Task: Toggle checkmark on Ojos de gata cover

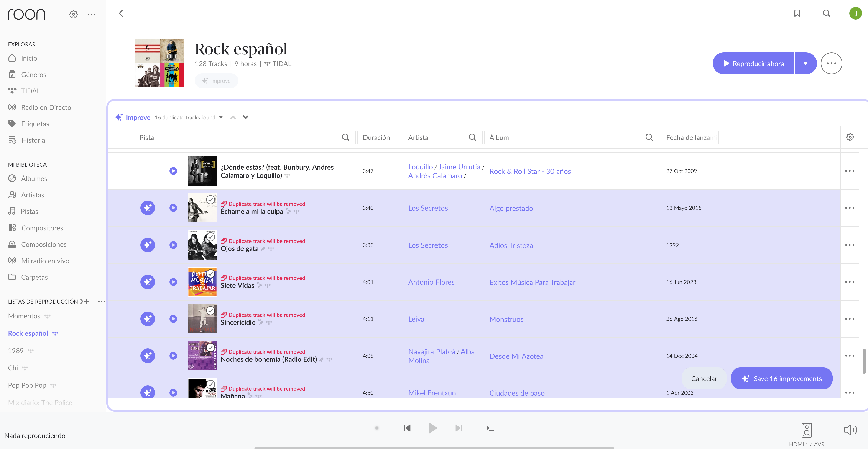Action: pyautogui.click(x=211, y=237)
